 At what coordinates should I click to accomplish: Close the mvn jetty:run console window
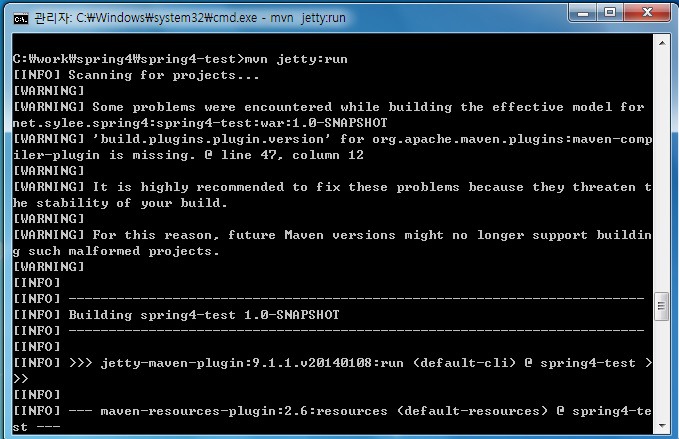(647, 12)
